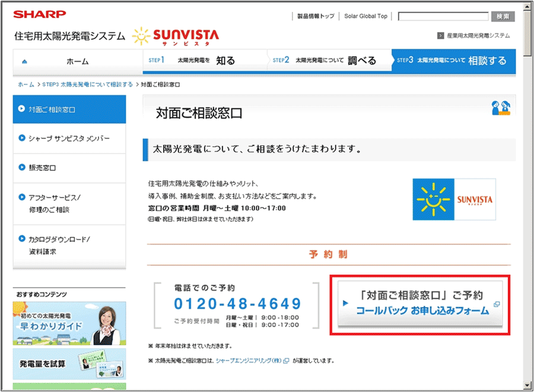The image size is (534, 392).
Task: Open 製品情報トップ link
Action: click(x=316, y=16)
